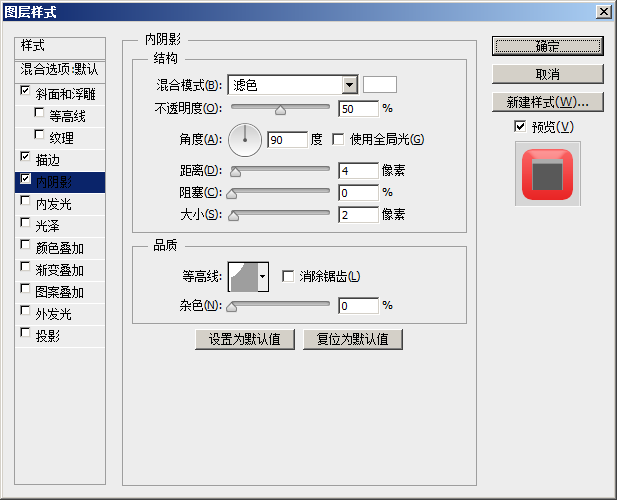Click the 大小 size slider
617x500 pixels.
279,214
